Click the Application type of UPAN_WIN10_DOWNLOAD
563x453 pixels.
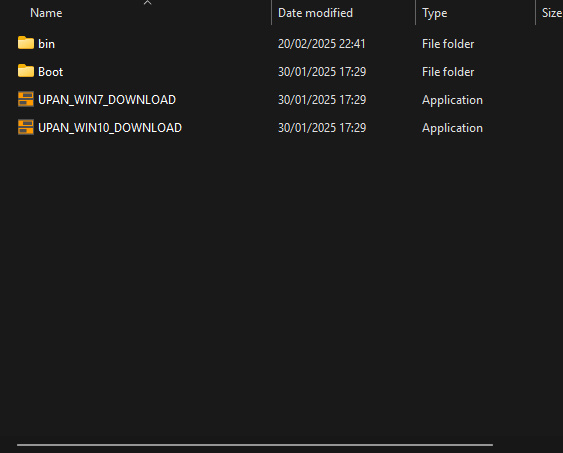tap(452, 128)
